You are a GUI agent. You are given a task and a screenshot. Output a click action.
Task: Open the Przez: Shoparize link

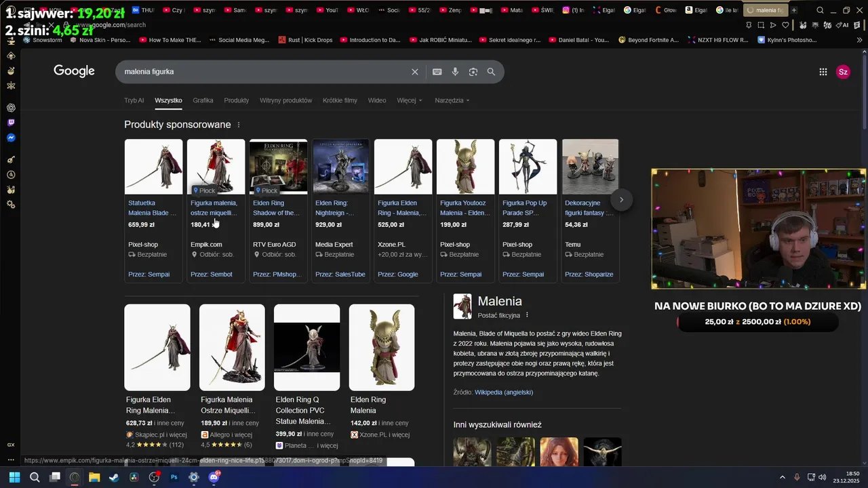coord(589,274)
